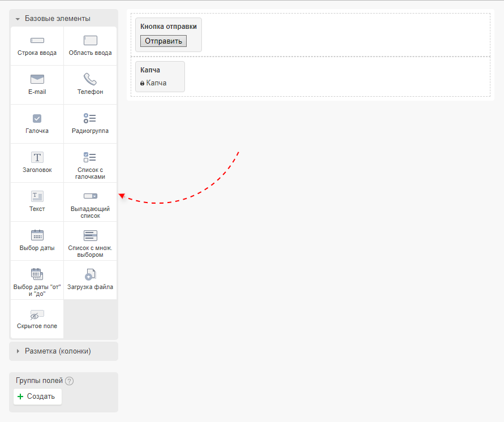This screenshot has height=422, width=504.
Task: Select the Галочка checkbox element
Action: (x=37, y=124)
